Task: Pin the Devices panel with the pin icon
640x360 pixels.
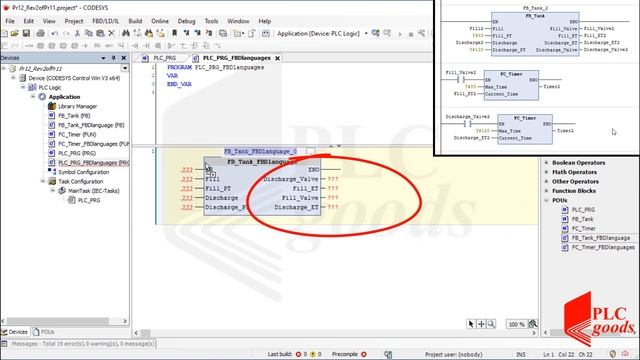Action: point(113,58)
